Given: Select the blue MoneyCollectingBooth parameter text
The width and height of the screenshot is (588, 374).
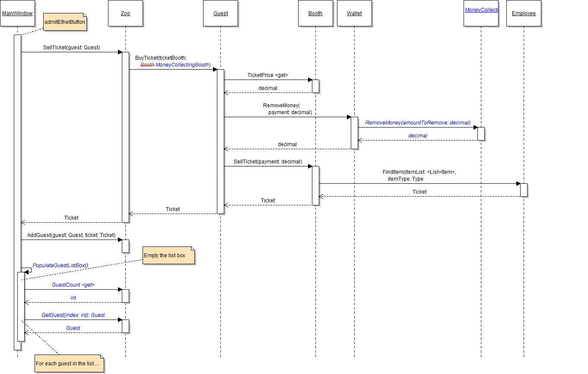Looking at the screenshot, I should (x=183, y=65).
